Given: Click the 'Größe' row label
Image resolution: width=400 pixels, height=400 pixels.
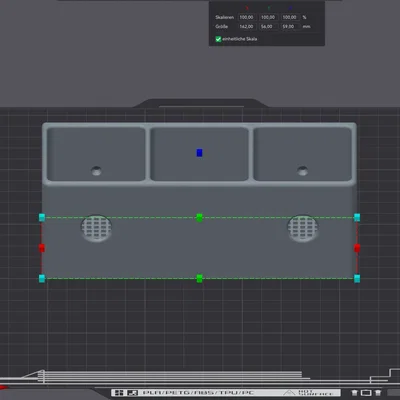Looking at the screenshot, I should 222,26.
